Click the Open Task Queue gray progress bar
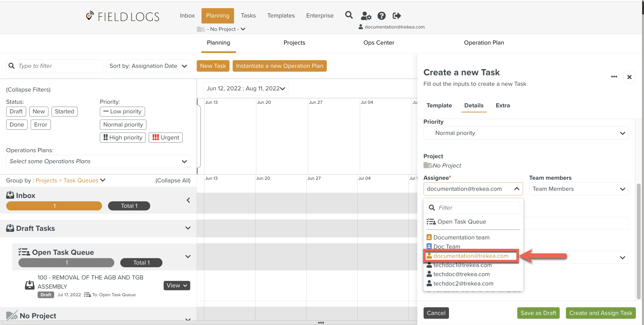 point(66,263)
